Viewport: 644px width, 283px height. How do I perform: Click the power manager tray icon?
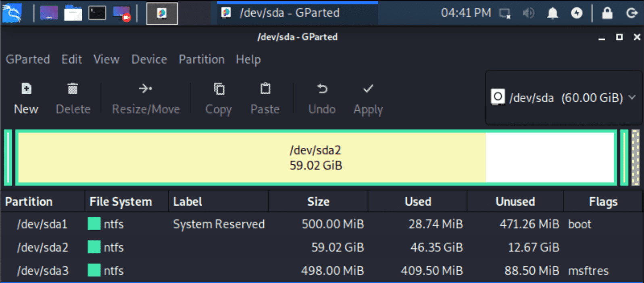[577, 13]
